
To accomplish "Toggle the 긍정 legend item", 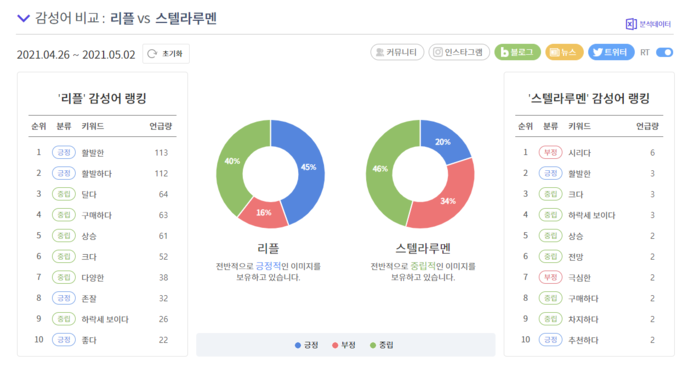I will click(x=307, y=345).
